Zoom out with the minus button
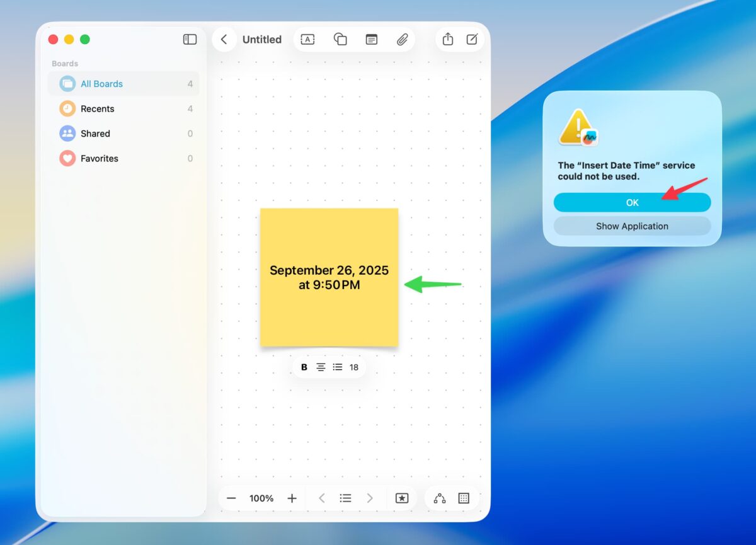756x545 pixels. click(x=231, y=498)
